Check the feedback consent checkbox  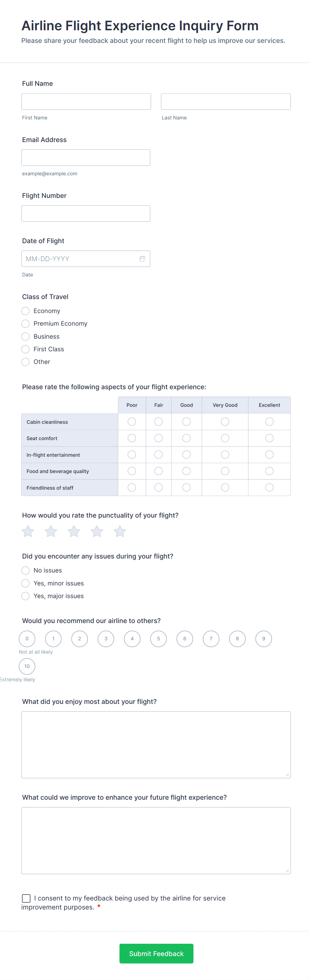[26, 898]
